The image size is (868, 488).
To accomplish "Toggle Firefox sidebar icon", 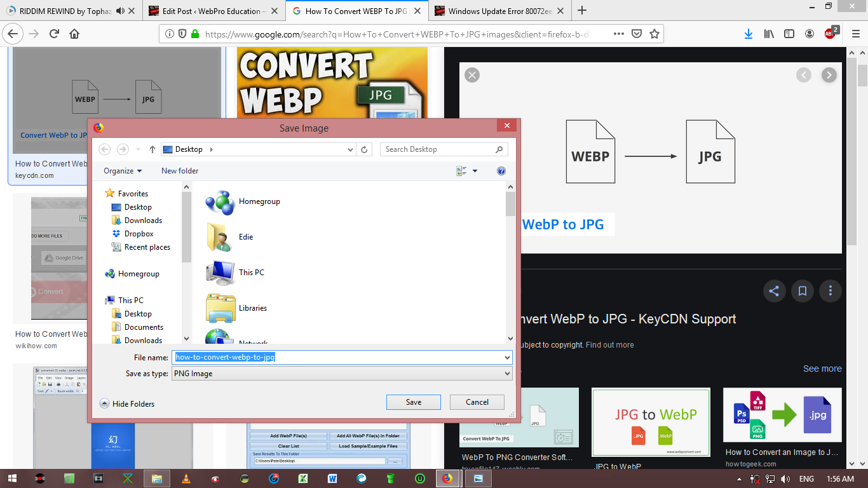I will point(789,34).
